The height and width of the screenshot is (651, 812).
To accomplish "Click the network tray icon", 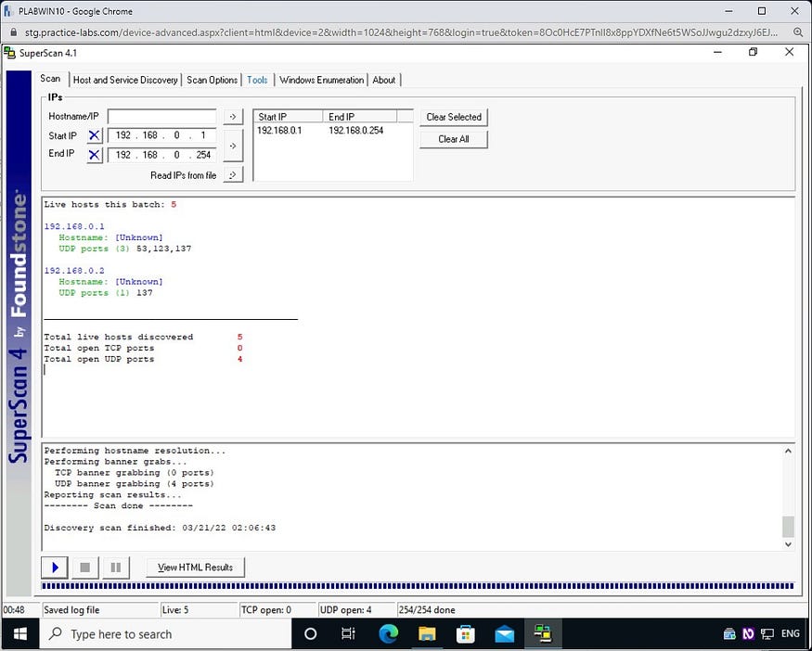I will click(767, 634).
